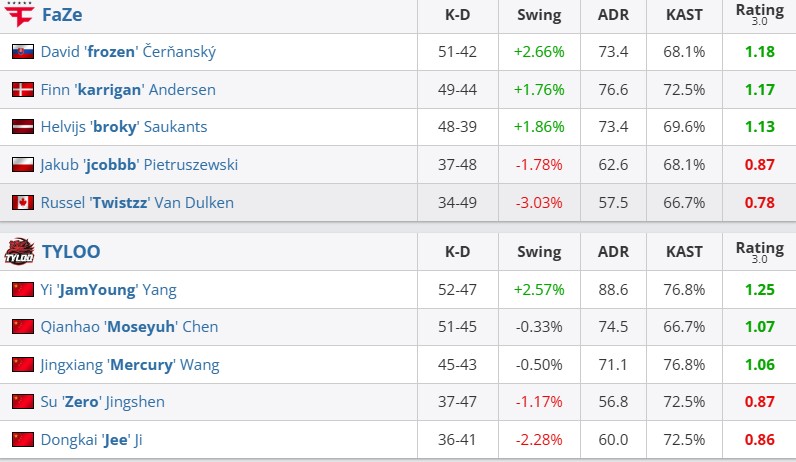Click the China flag beside JamYoung
Viewport: 796px width, 462px height.
click(22, 290)
